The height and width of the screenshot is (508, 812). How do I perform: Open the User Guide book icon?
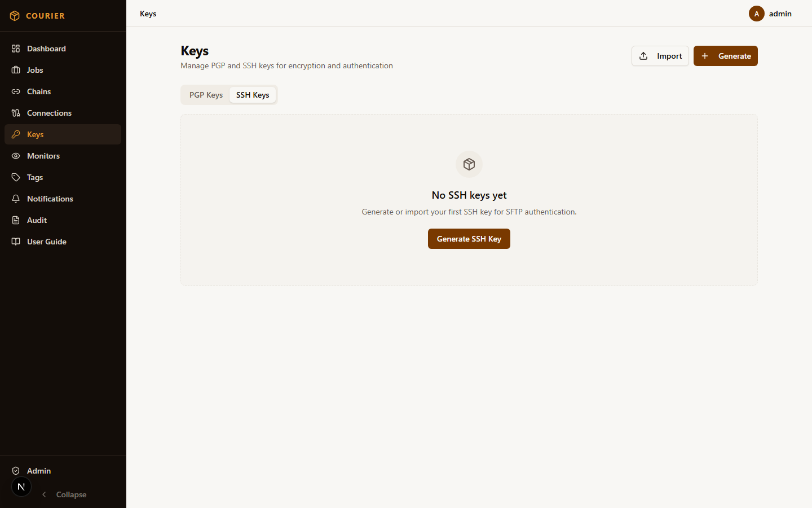16,242
